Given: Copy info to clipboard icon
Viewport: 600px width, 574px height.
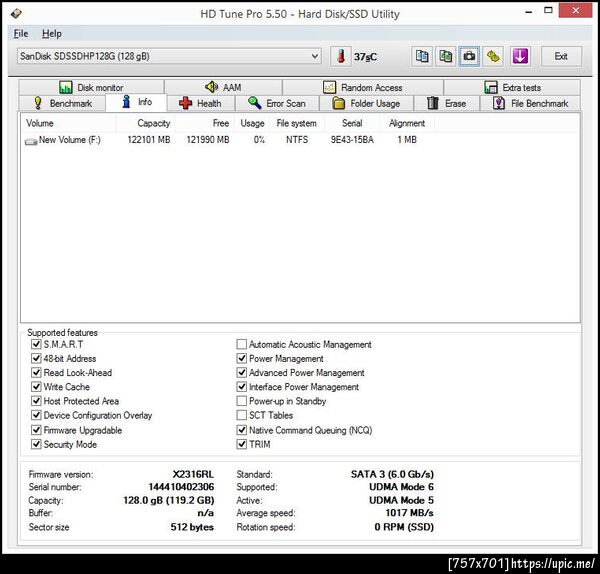Looking at the screenshot, I should (x=422, y=56).
